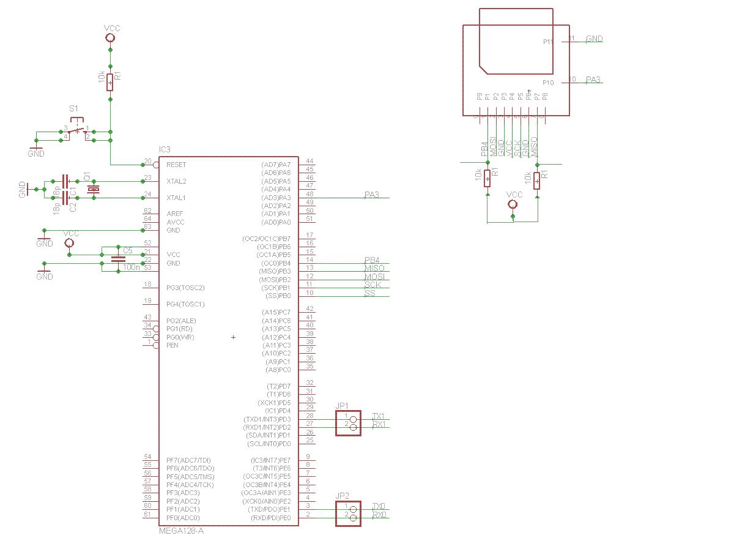756x541 pixels.
Task: Select the RX0 net label at JP2
Action: point(379,515)
